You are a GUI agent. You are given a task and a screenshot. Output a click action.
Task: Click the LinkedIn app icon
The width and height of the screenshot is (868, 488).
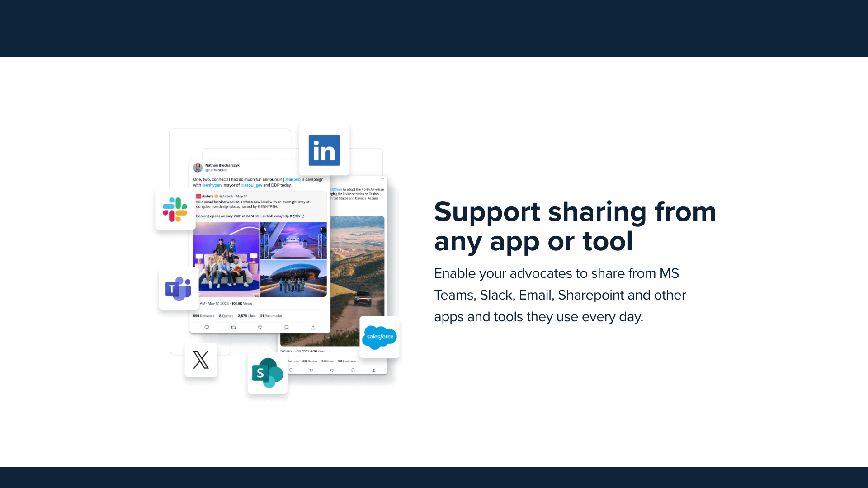pyautogui.click(x=324, y=150)
